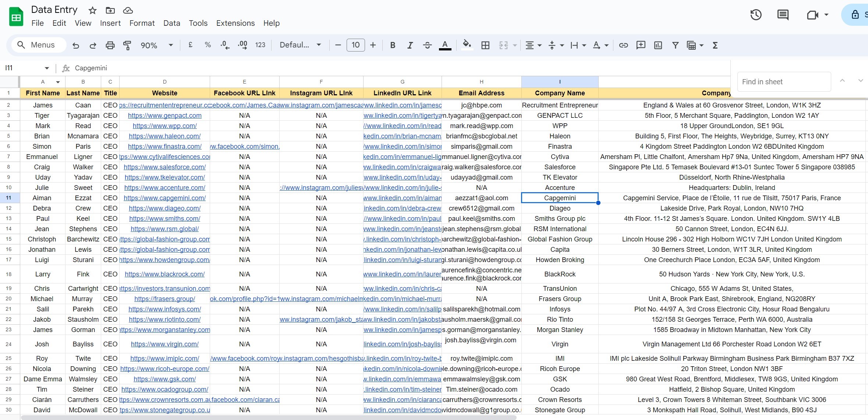Click the Fill color paint bucket
The image size is (868, 420).
[467, 45]
